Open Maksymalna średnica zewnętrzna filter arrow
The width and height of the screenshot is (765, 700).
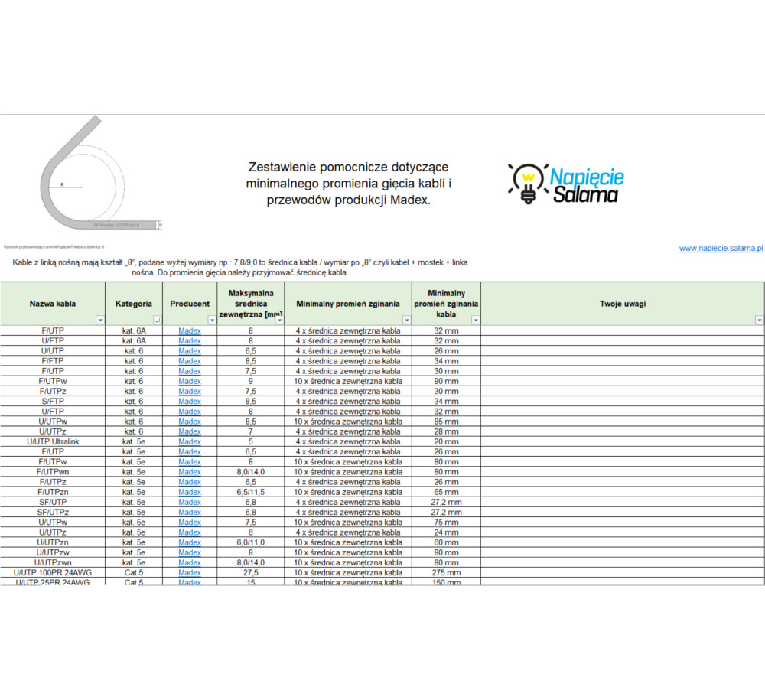278,320
